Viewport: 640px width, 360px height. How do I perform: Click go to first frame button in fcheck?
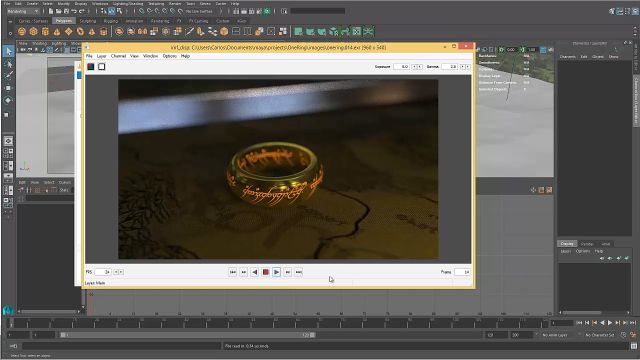coord(232,272)
